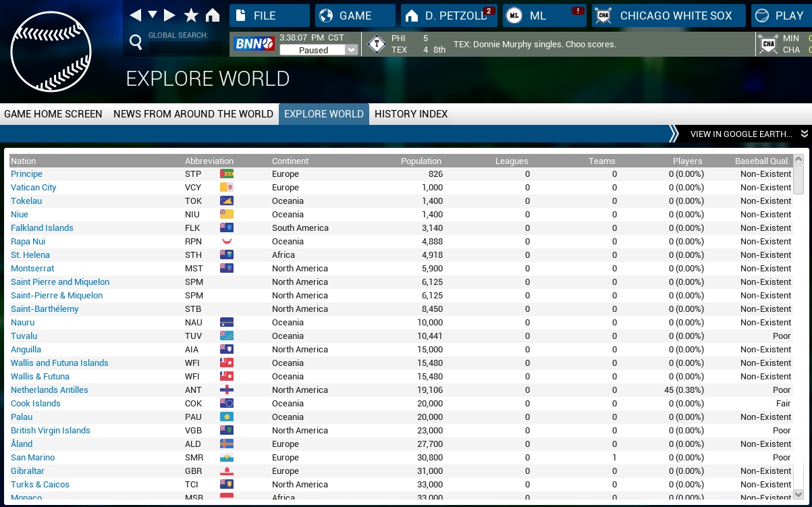Open the bookmarks star icon

[x=191, y=15]
